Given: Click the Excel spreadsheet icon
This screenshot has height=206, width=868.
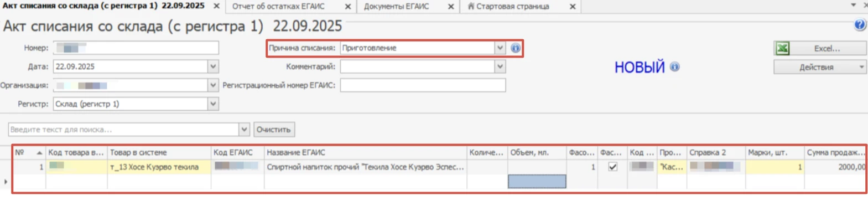Looking at the screenshot, I should 783,49.
